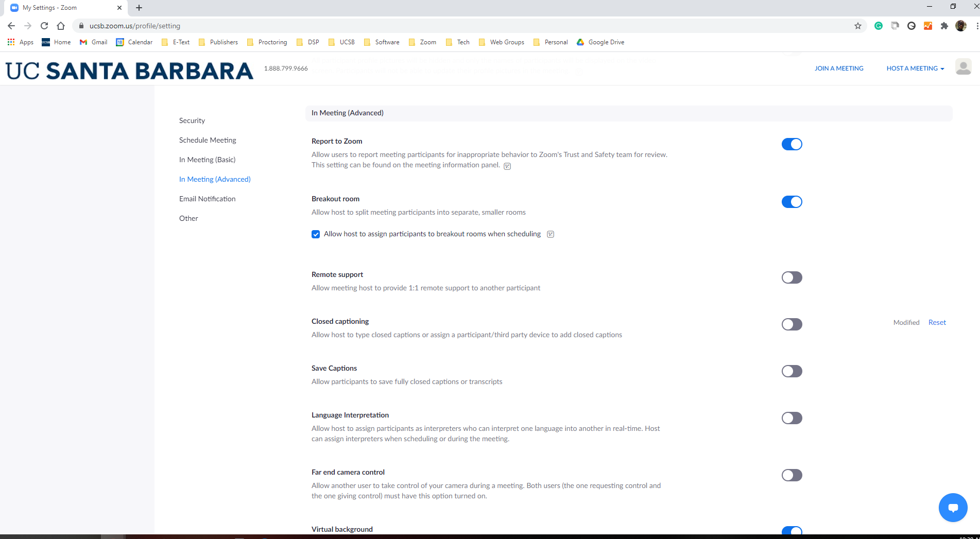Click the Modified label next to Reset
The image size is (980, 539).
pyautogui.click(x=906, y=322)
